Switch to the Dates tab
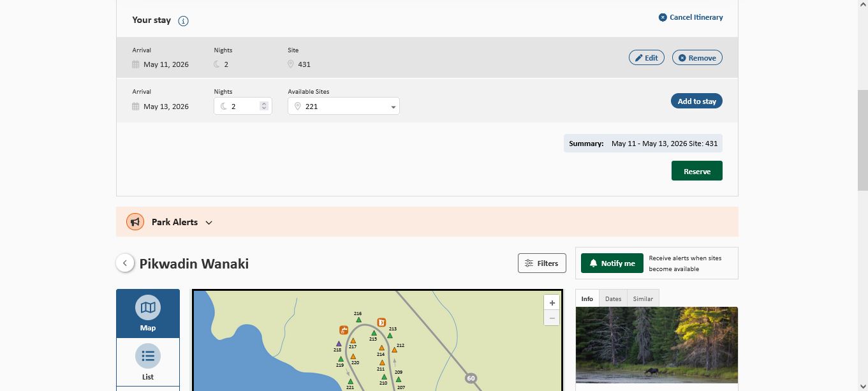Screen dimensions: 868x391 click(x=613, y=299)
